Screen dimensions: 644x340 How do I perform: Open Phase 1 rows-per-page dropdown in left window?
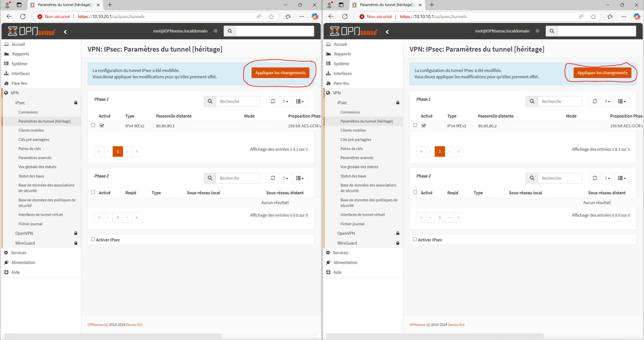pyautogui.click(x=285, y=102)
